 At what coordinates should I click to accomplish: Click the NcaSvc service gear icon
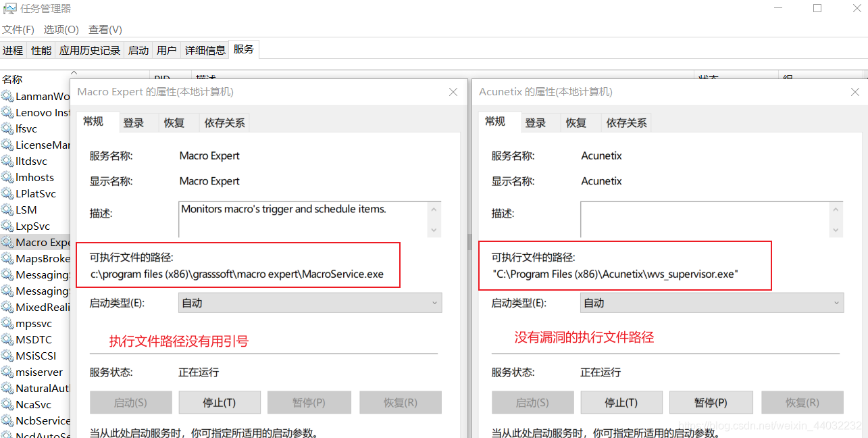[7, 404]
